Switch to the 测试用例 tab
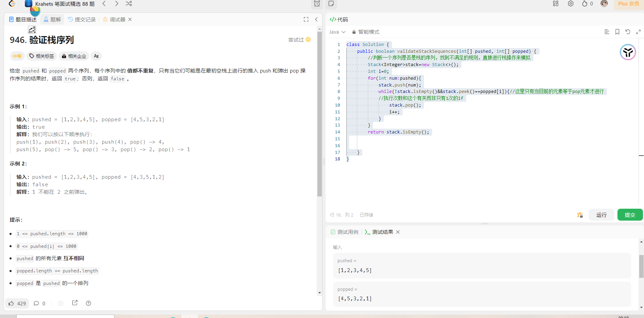Viewport: 644px width, 318px height. [x=344, y=232]
